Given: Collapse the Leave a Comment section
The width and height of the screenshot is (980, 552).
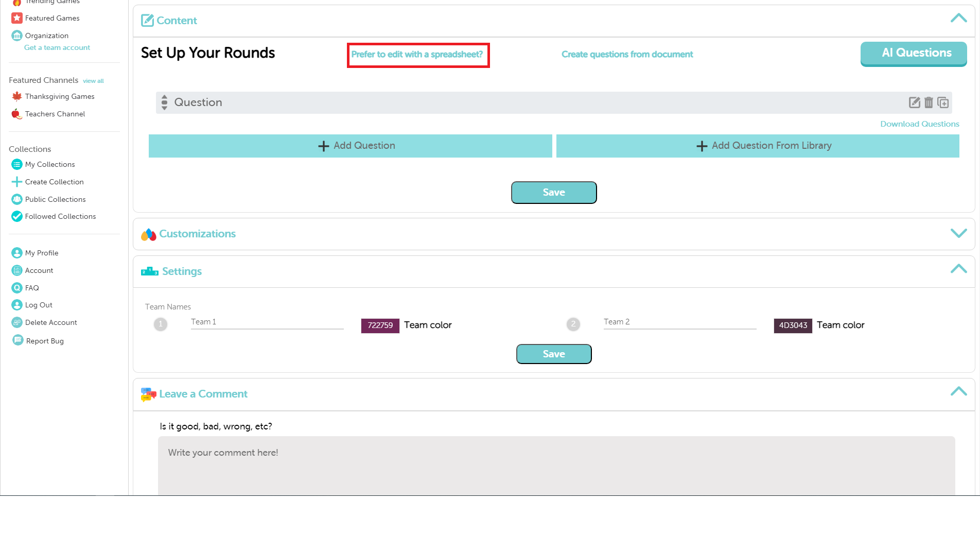Looking at the screenshot, I should pos(958,391).
